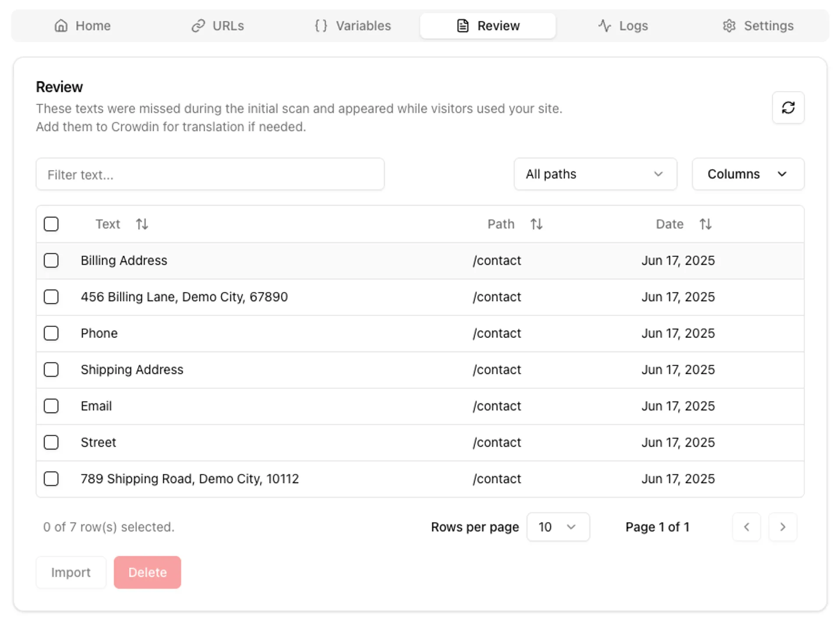
Task: Click the Logs tab activity icon
Action: click(605, 26)
